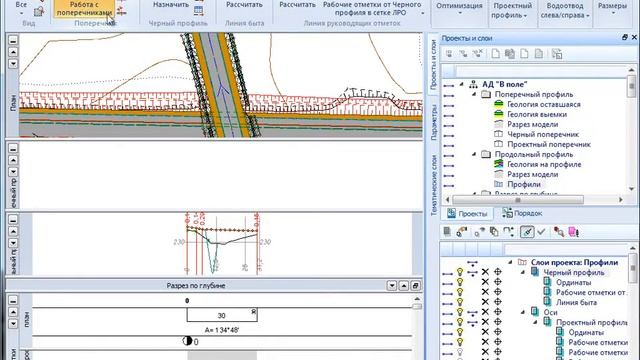The width and height of the screenshot is (640, 360).
Task: Collapse the Продольный профиль folder
Action: 474,154
